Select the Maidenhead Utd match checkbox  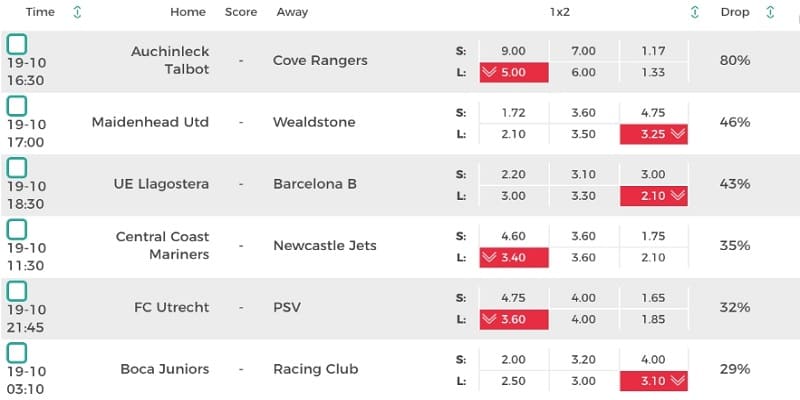(x=17, y=106)
